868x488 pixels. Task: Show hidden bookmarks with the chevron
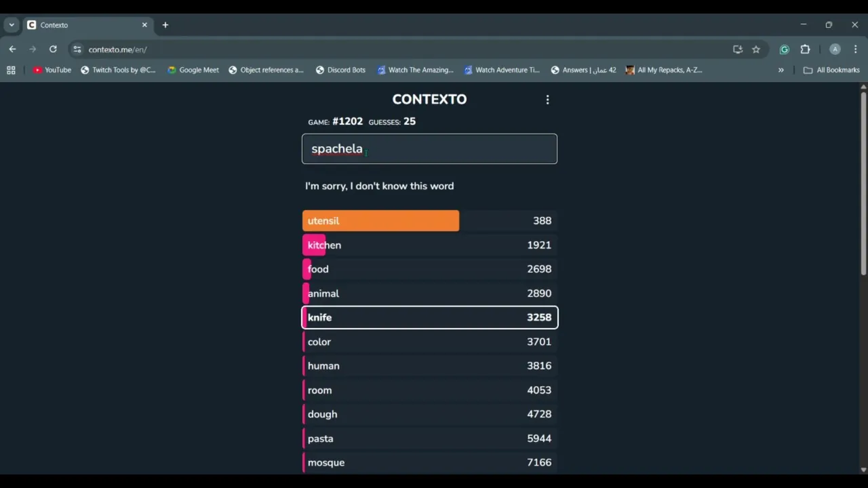point(781,70)
